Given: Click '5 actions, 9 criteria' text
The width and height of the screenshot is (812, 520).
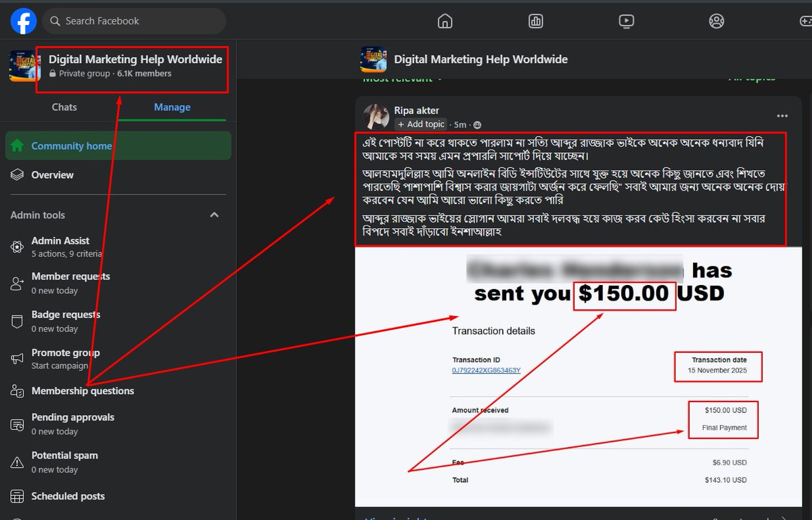Looking at the screenshot, I should pyautogui.click(x=66, y=254).
